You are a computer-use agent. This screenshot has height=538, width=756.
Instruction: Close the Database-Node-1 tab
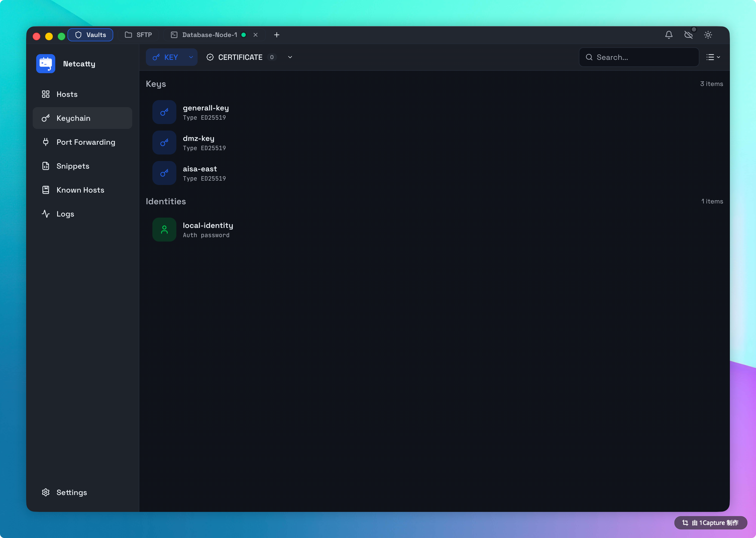256,35
